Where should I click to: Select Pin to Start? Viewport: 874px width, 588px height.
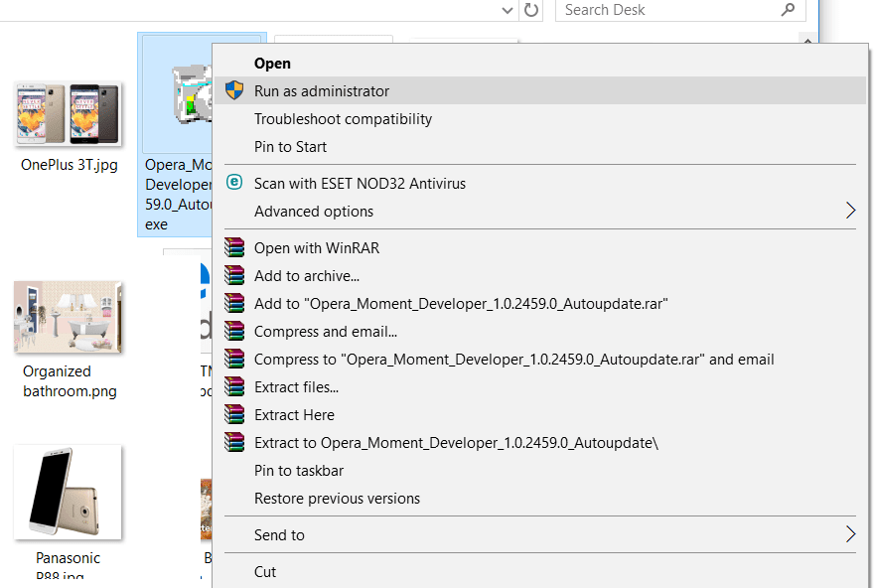point(539,147)
